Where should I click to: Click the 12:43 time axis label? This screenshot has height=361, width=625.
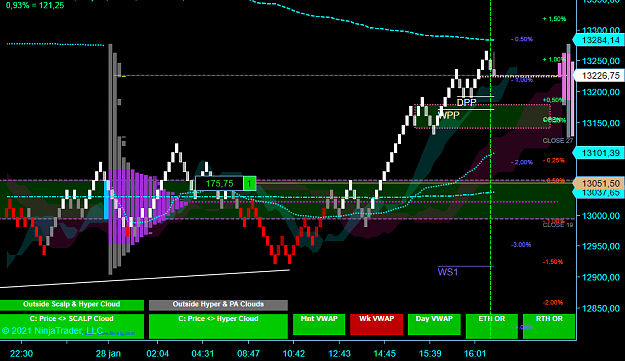(x=339, y=354)
